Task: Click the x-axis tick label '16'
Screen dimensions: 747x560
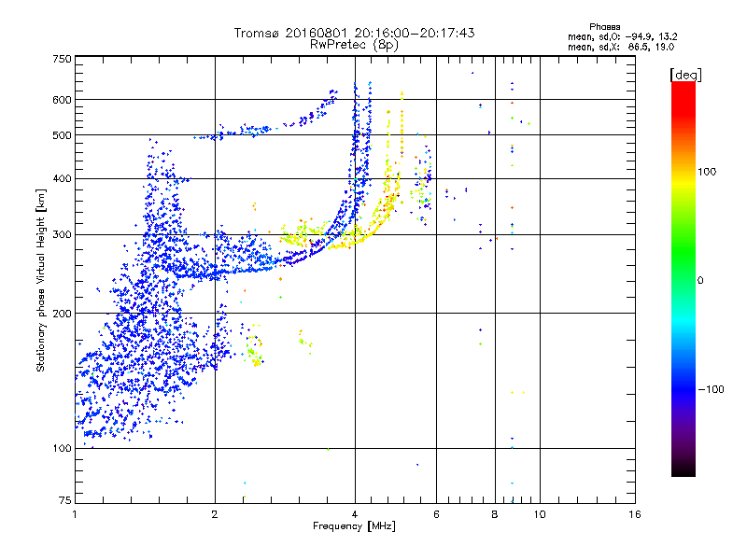Action: [635, 514]
